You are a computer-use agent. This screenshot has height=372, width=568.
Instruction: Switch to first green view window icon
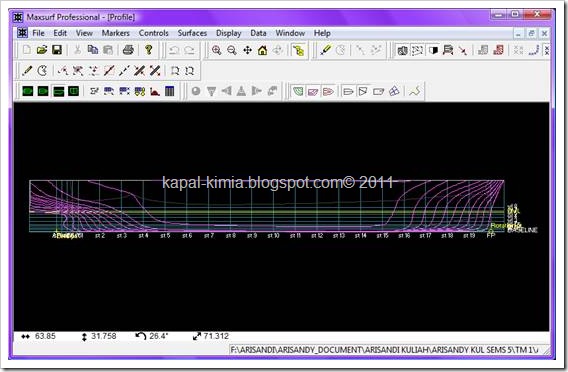coord(28,91)
